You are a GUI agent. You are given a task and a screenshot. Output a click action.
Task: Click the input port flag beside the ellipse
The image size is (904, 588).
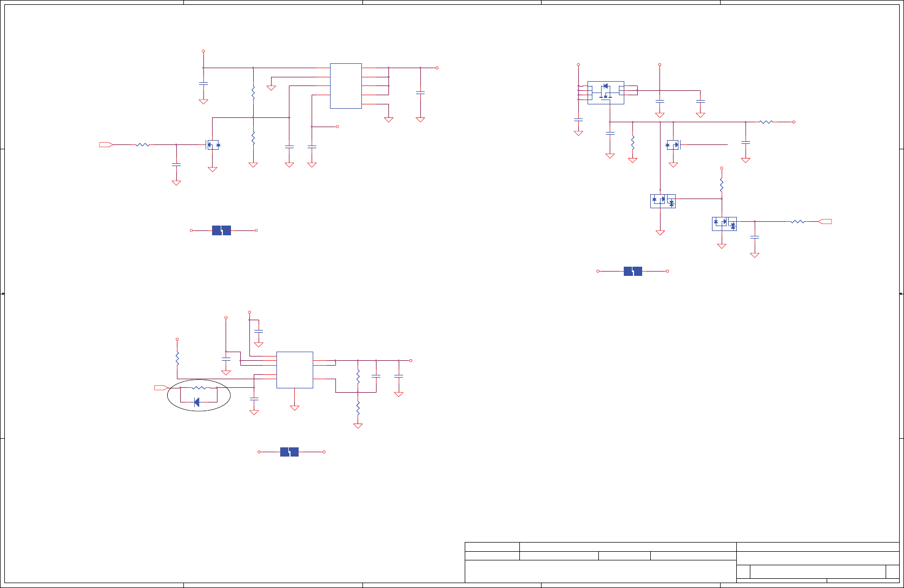[x=161, y=388]
